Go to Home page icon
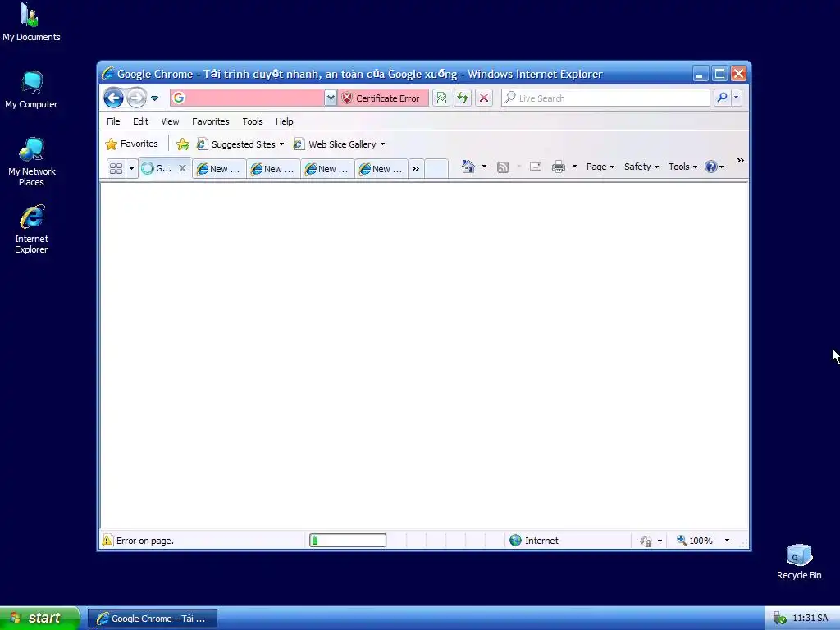The width and height of the screenshot is (840, 630). pyautogui.click(x=468, y=167)
